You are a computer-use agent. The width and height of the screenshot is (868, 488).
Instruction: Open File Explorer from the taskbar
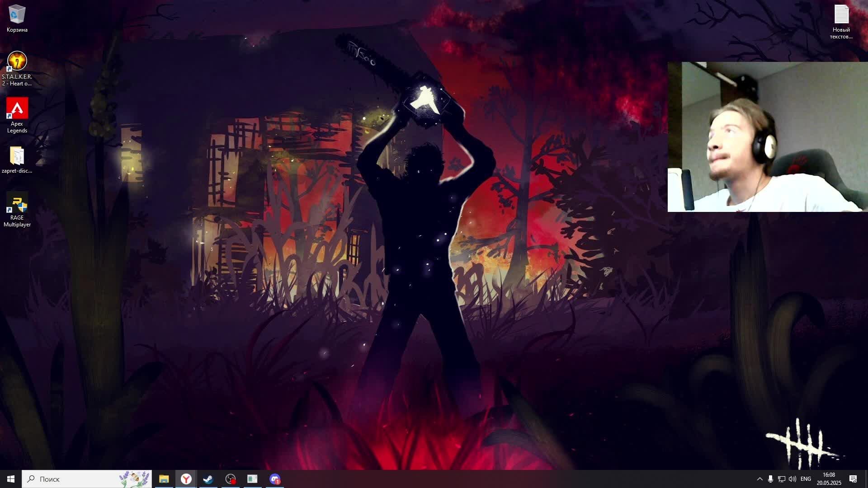pyautogui.click(x=164, y=479)
